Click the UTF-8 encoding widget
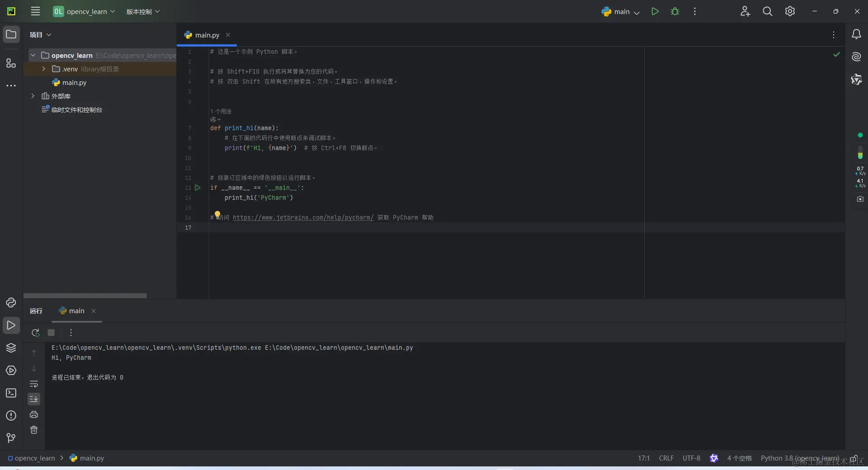Screen dimensions: 868x470 coord(691,458)
